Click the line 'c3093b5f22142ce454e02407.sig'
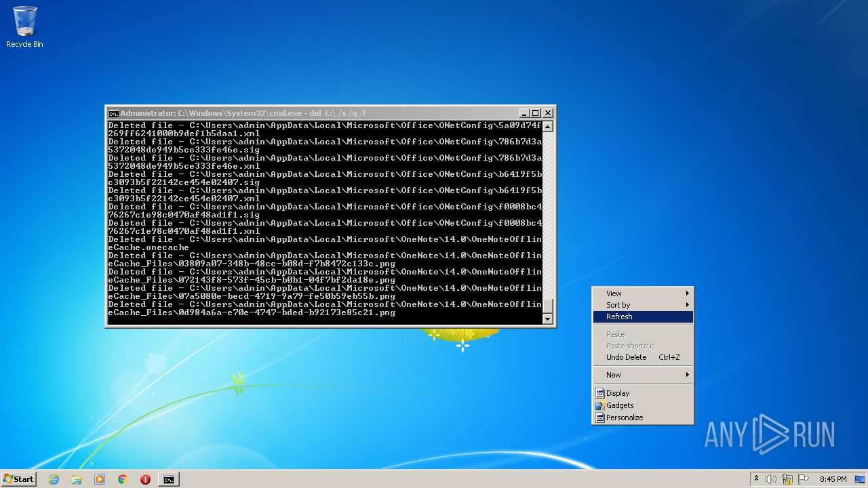The image size is (868, 488). click(184, 182)
